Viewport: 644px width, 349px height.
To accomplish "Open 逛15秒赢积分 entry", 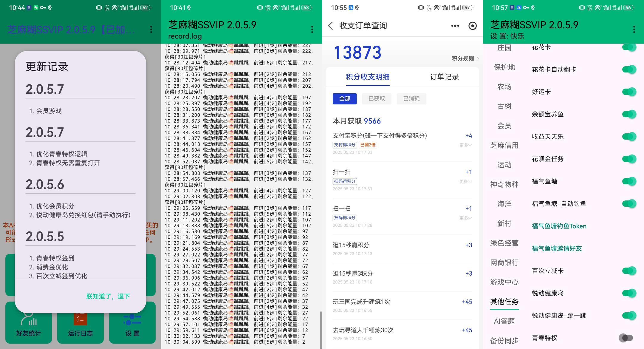I will [402, 249].
